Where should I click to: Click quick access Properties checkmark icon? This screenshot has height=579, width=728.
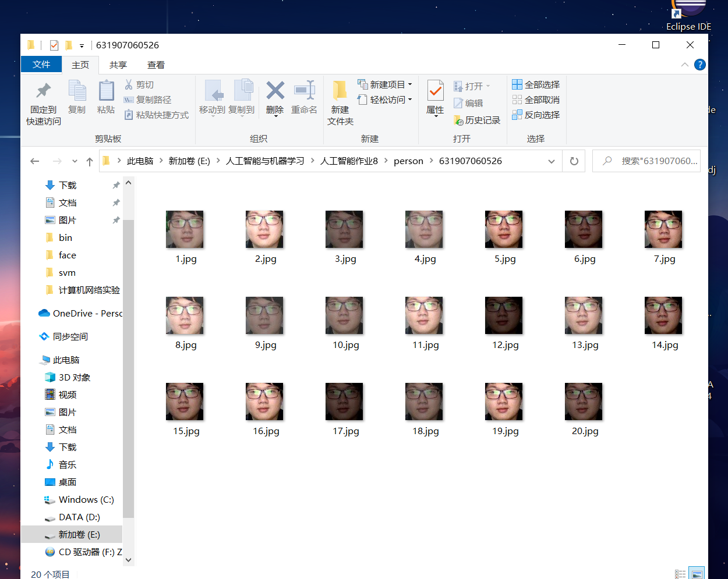[54, 45]
